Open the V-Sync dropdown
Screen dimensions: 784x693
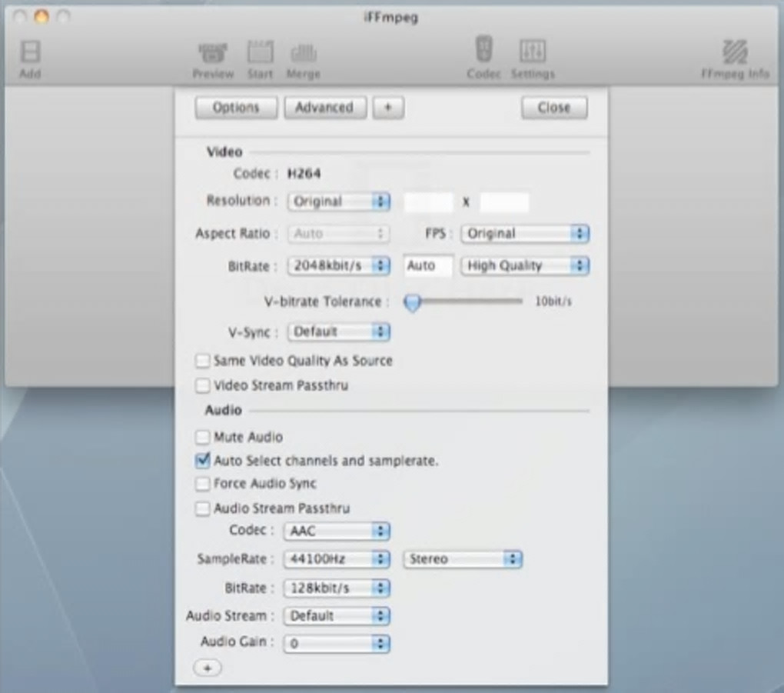[338, 332]
